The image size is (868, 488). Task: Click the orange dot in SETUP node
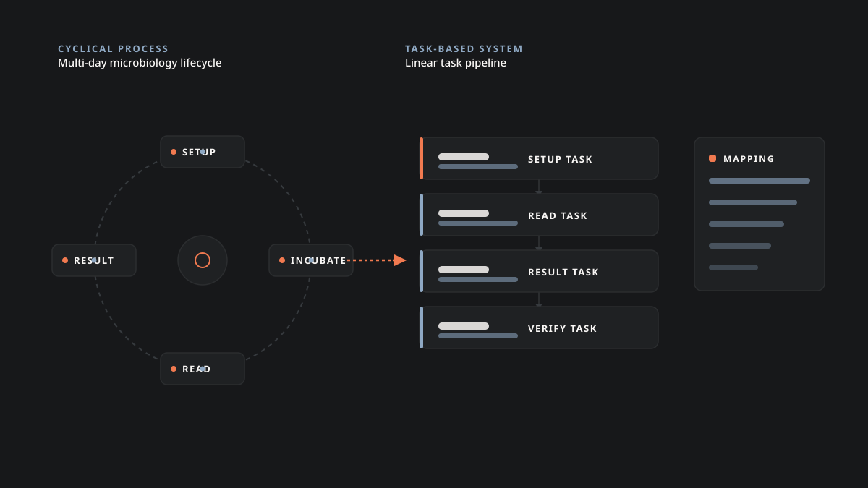[x=174, y=152]
